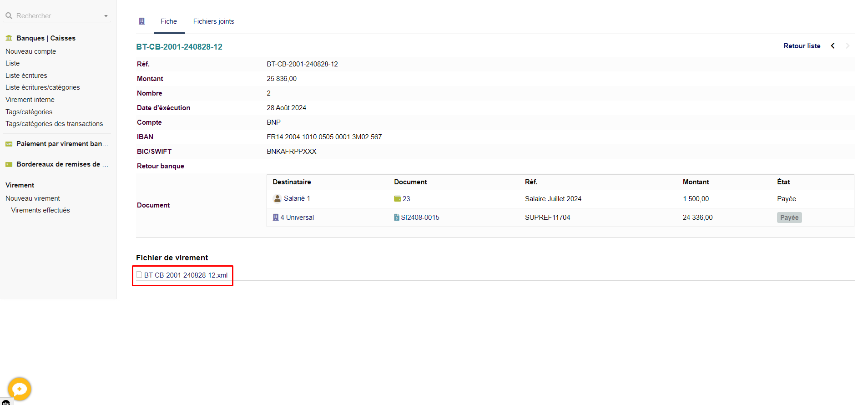Screen dimensions: 868x405
Task: Click the salary payment icon beside 23
Action: 398,199
